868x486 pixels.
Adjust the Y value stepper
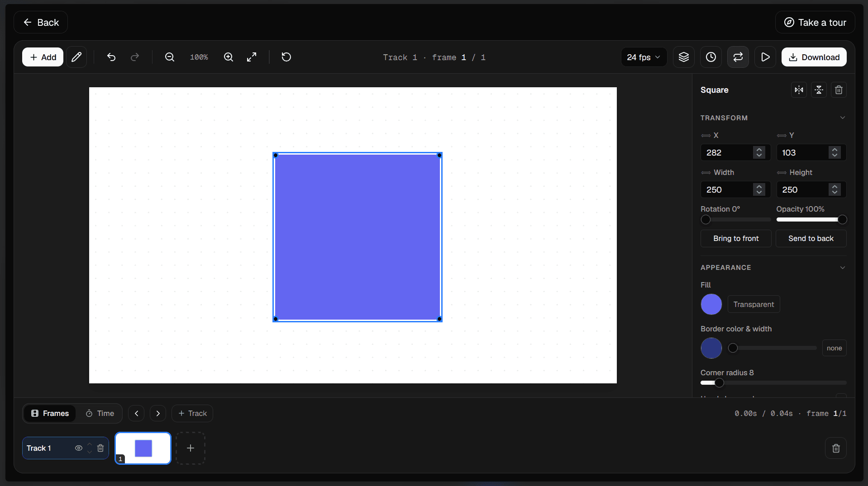835,152
